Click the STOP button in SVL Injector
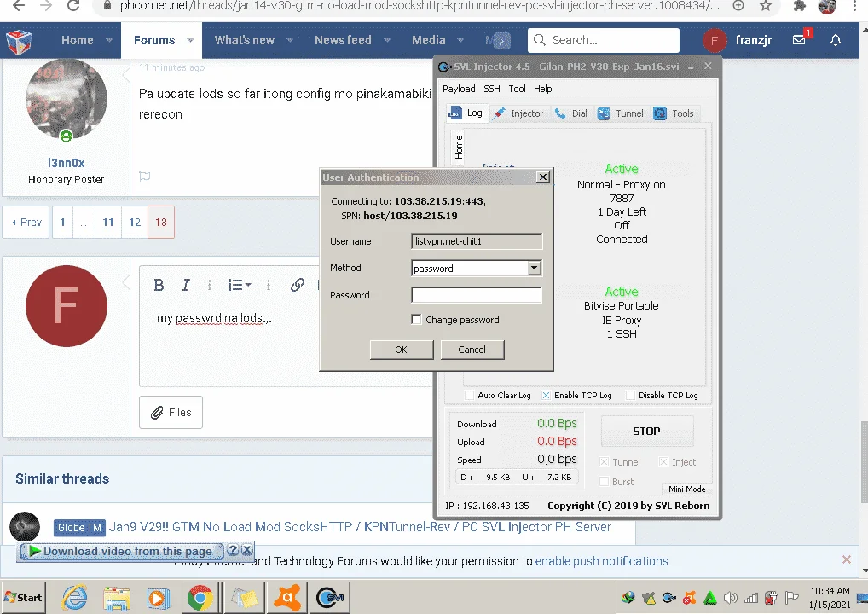 646,431
